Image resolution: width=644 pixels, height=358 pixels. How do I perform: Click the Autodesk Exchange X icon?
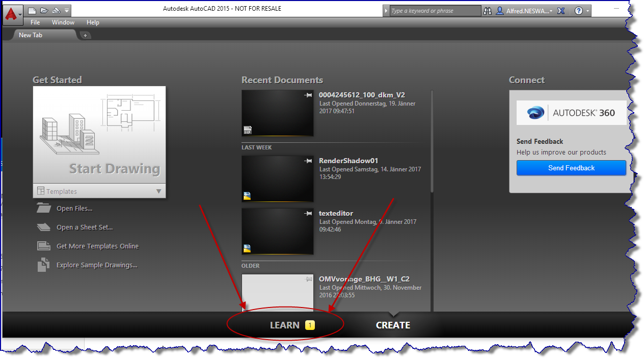point(561,11)
